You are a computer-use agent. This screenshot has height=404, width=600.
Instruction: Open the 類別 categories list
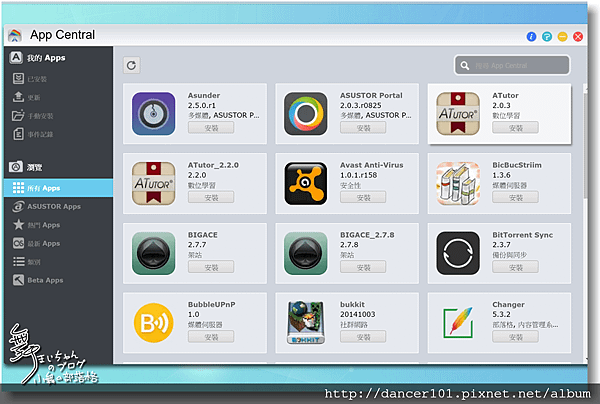59,262
